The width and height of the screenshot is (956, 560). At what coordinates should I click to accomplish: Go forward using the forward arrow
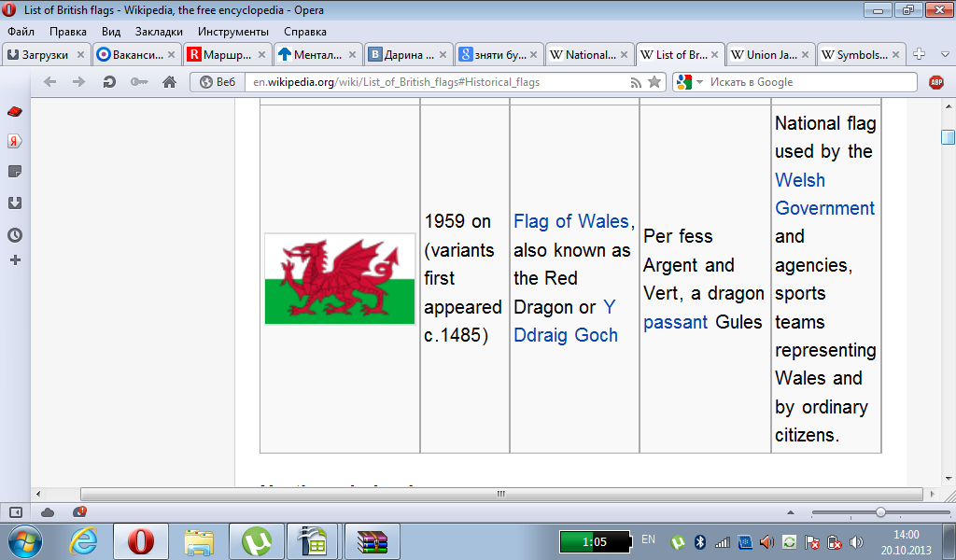78,81
